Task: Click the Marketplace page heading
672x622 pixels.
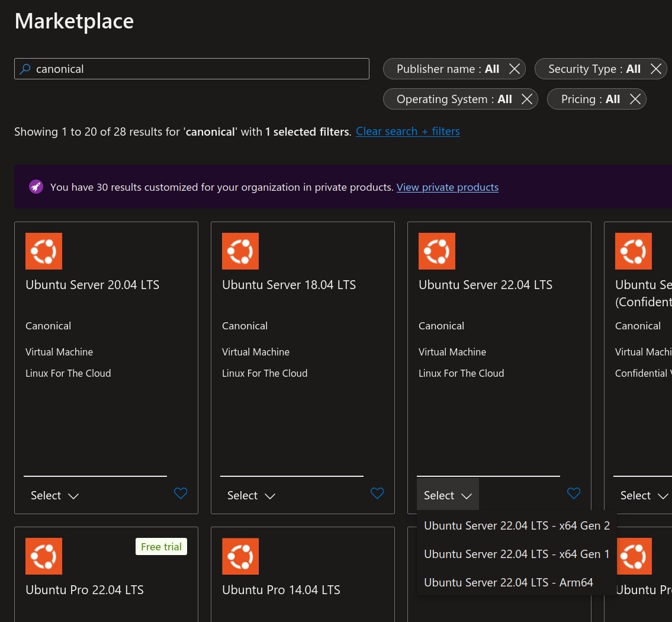Action: (74, 21)
